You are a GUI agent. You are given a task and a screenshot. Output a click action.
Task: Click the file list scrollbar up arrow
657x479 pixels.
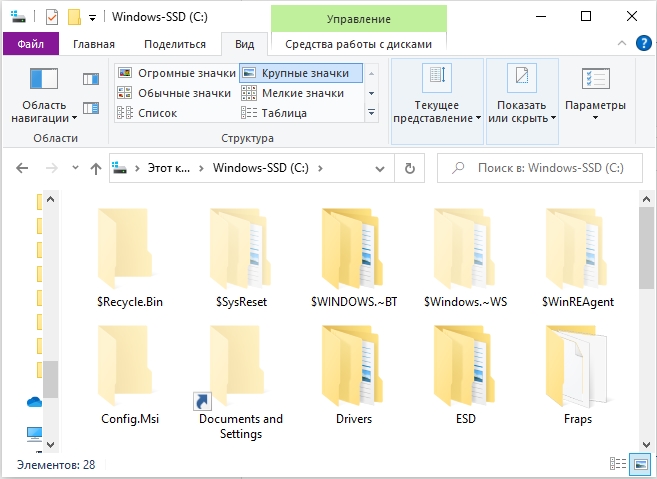[646, 199]
